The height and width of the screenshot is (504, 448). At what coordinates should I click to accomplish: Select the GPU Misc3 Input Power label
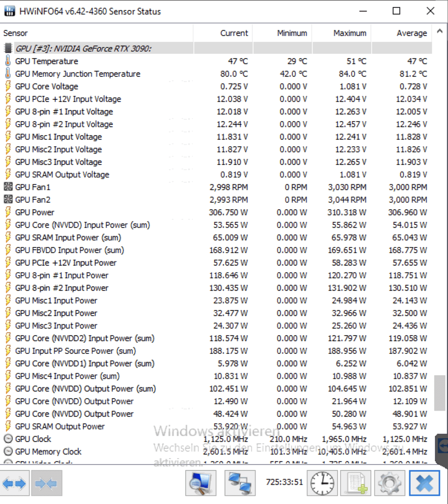(x=56, y=326)
